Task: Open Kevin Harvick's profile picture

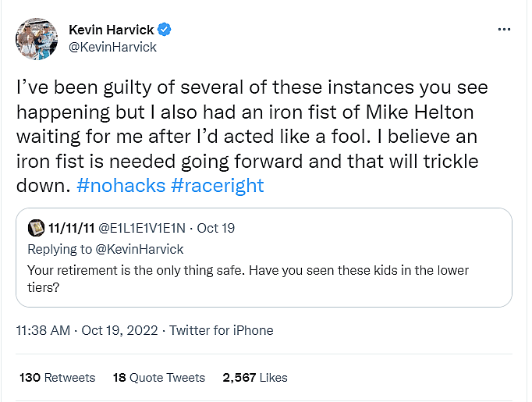Action: [x=37, y=39]
